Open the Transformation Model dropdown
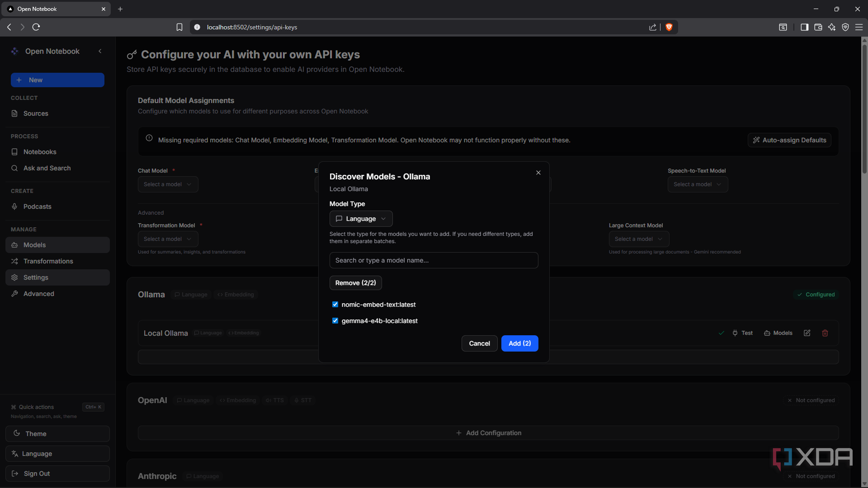The image size is (868, 488). click(x=168, y=239)
